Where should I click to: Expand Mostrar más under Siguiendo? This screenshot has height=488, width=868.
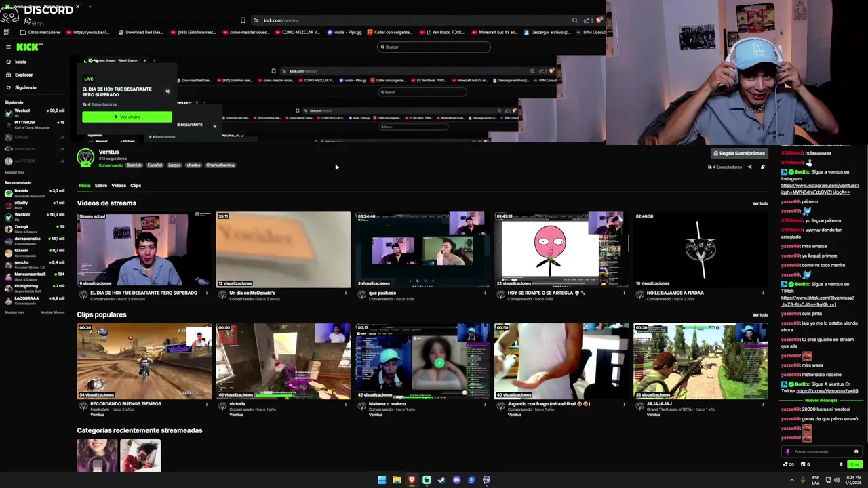[x=14, y=172]
